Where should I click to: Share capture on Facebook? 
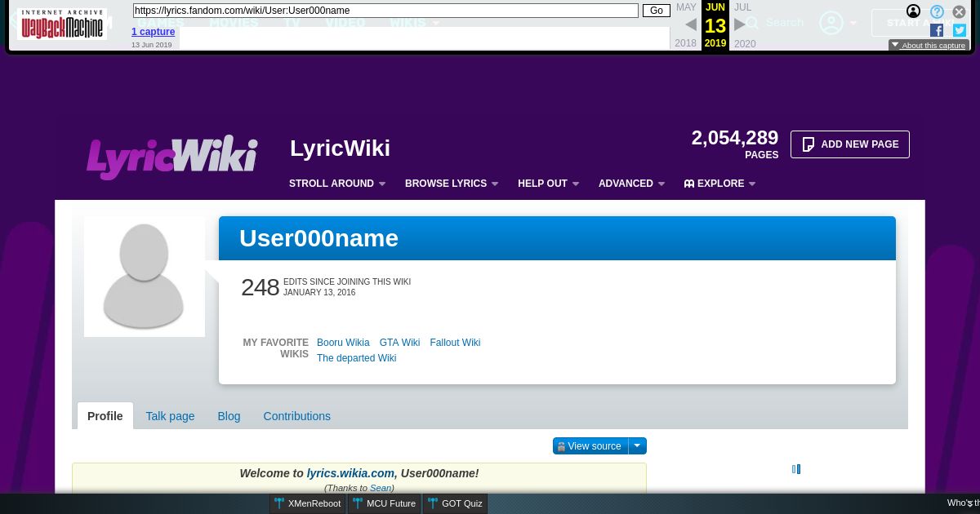937,30
